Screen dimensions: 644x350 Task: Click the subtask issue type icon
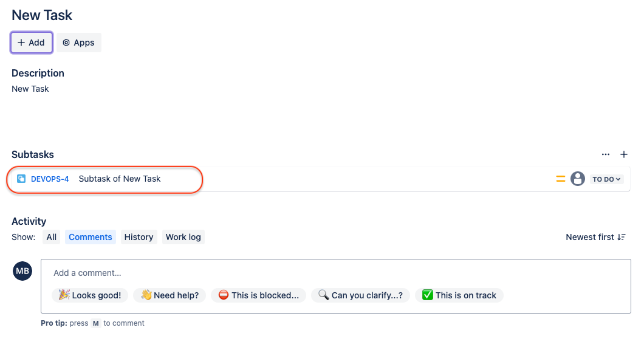pos(21,179)
